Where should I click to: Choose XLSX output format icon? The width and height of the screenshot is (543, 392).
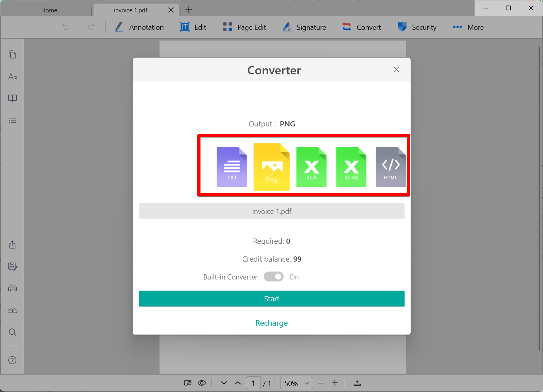pyautogui.click(x=351, y=167)
